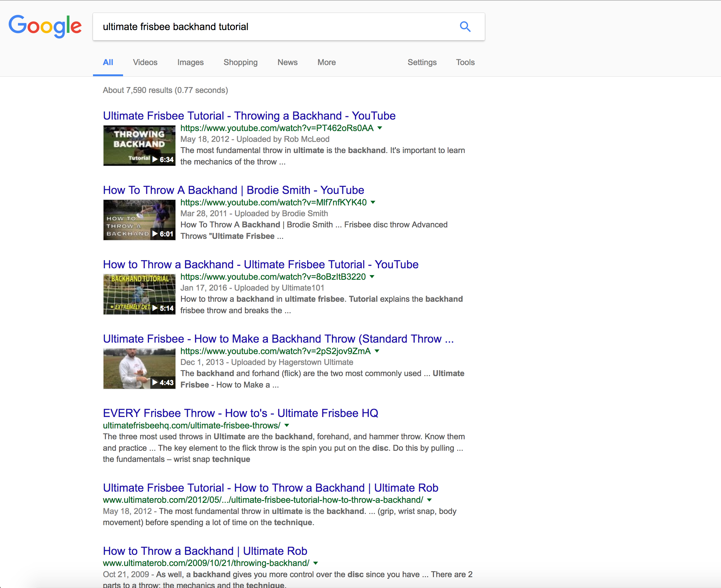This screenshot has width=721, height=588.
Task: Switch to the Videos tab
Action: pos(145,62)
